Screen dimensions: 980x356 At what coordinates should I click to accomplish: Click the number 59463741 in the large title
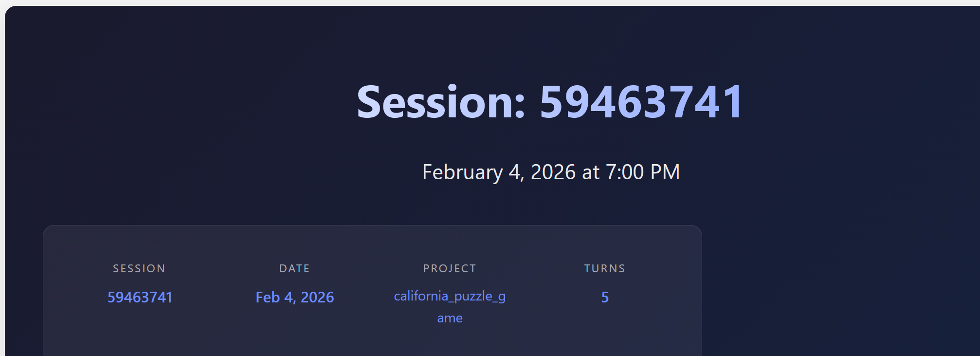point(641,102)
